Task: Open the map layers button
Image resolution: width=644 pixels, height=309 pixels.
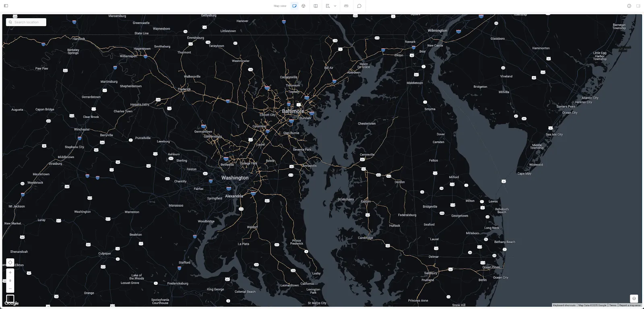Action: (x=634, y=299)
